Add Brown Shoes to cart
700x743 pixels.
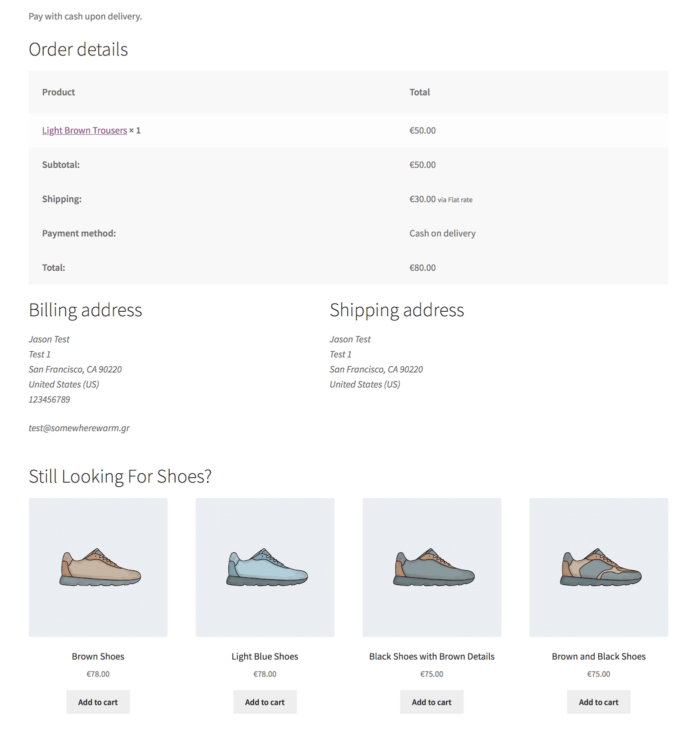[98, 702]
